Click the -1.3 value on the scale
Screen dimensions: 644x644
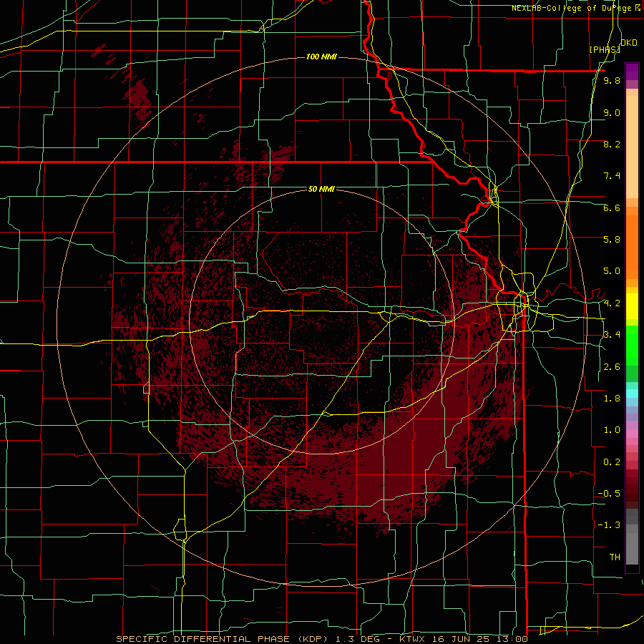609,525
